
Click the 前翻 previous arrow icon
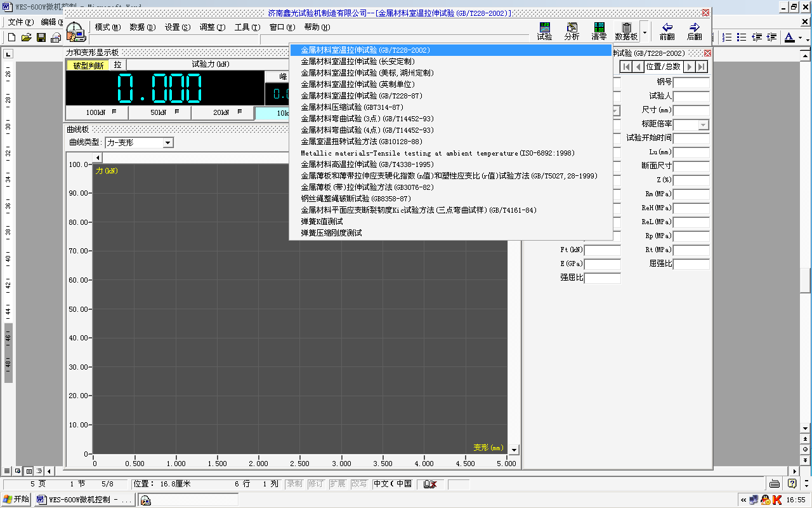(667, 30)
